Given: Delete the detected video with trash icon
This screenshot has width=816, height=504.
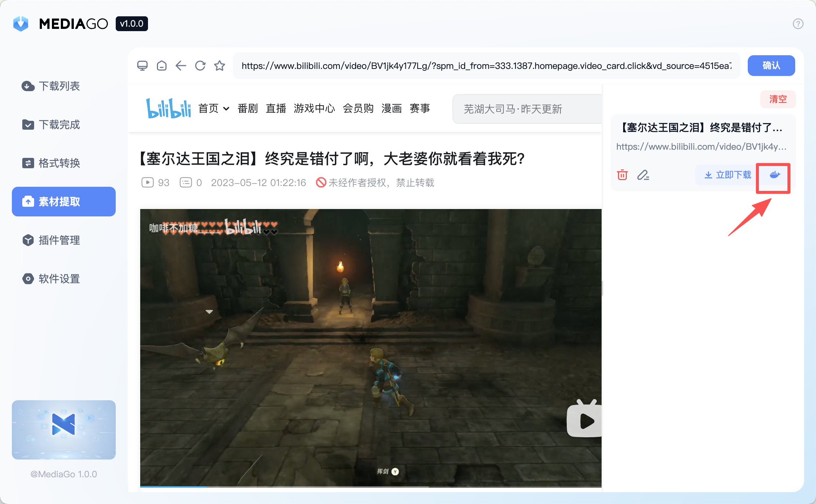Looking at the screenshot, I should (x=622, y=175).
